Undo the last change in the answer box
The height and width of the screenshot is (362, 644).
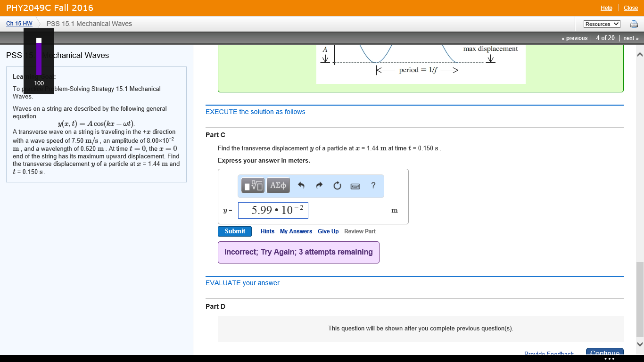(x=302, y=185)
